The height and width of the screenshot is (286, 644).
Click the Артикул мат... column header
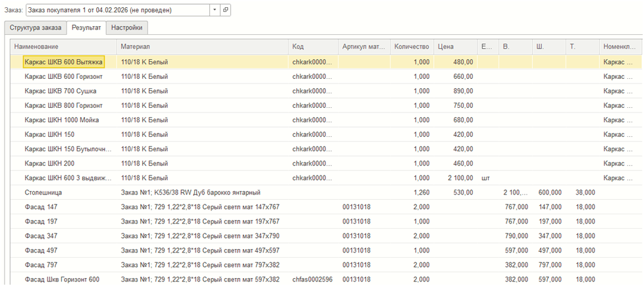click(364, 47)
